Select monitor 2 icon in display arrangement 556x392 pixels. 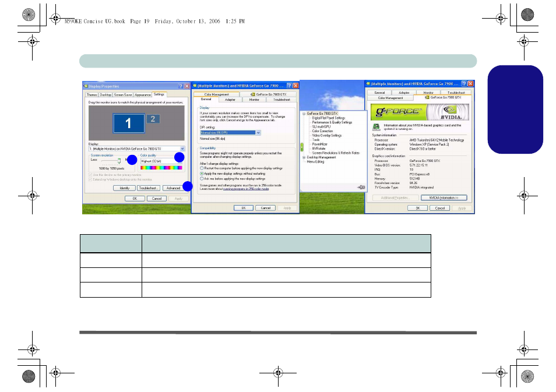[x=153, y=119]
